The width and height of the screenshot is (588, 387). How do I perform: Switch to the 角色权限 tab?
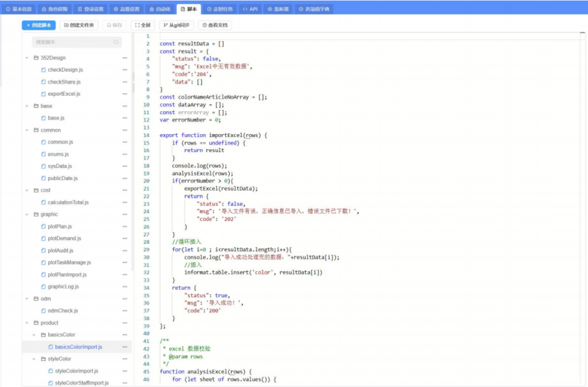point(55,9)
